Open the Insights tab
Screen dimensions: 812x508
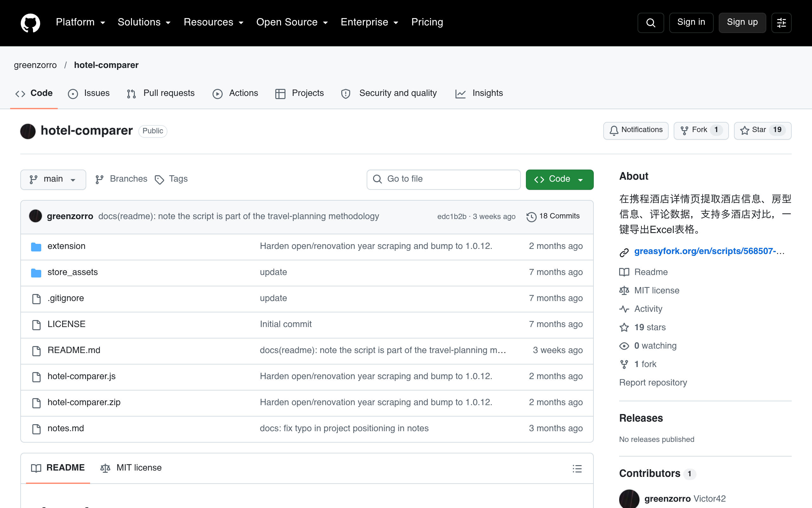pyautogui.click(x=479, y=93)
